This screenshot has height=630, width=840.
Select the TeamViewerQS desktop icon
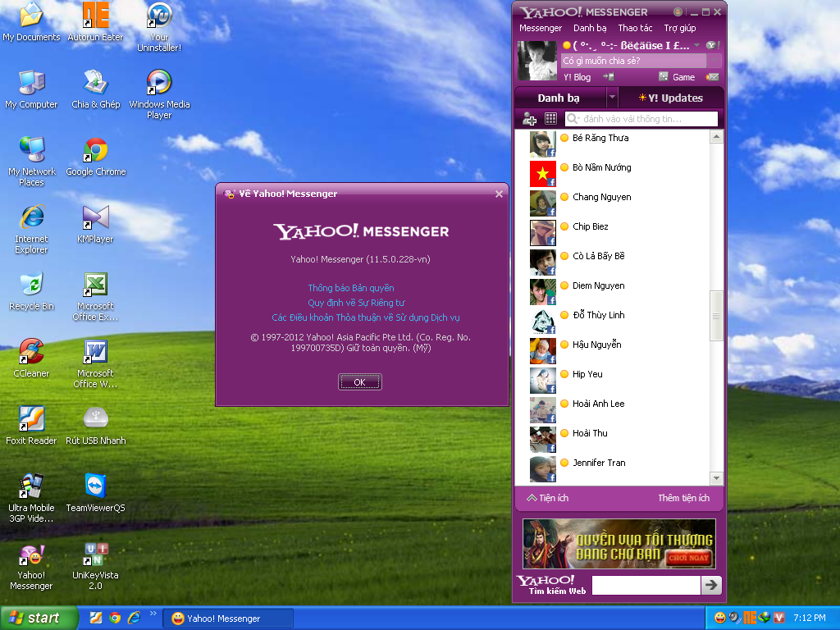click(x=95, y=493)
